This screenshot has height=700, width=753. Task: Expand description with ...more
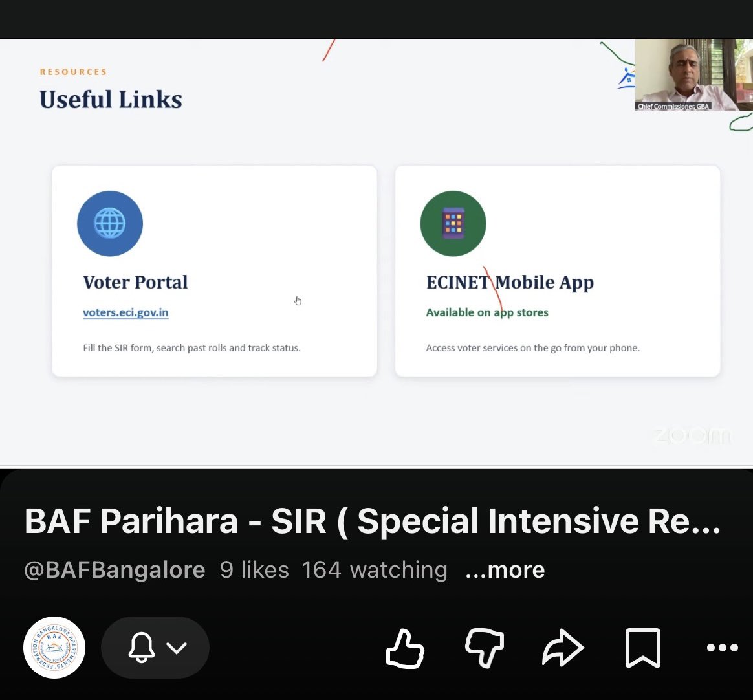pos(505,570)
